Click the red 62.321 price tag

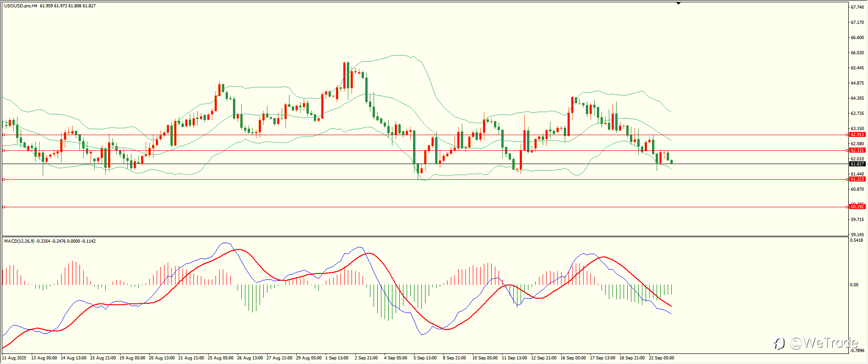(x=857, y=150)
